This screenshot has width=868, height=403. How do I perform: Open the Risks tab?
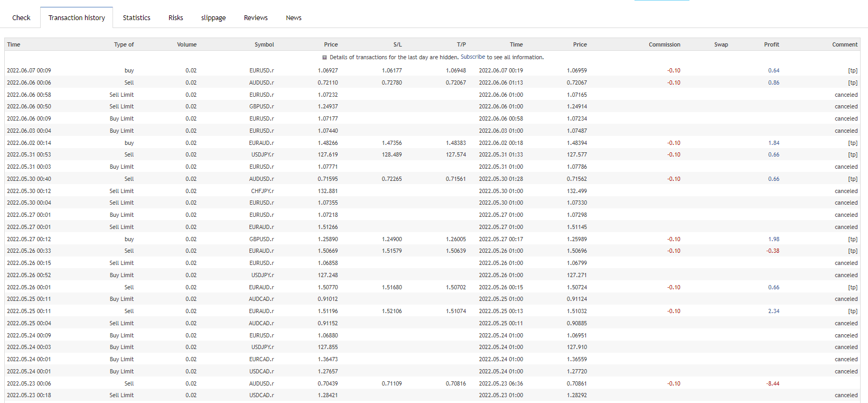[175, 17]
